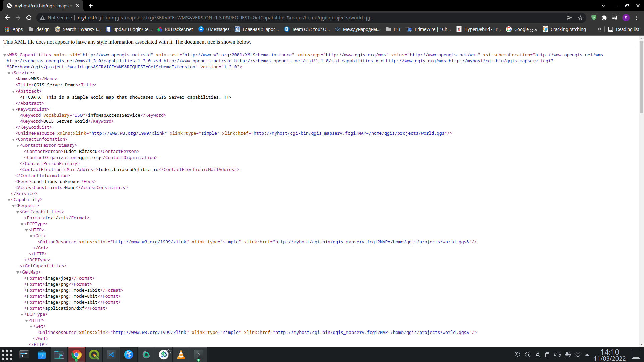
Task: Open the Chrome profile avatar
Action: (x=626, y=18)
